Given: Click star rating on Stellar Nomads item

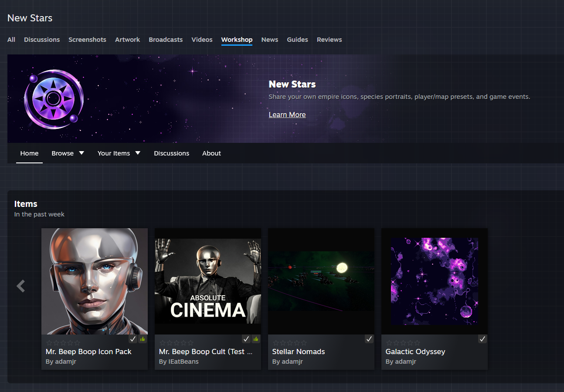Looking at the screenshot, I should click(x=290, y=343).
